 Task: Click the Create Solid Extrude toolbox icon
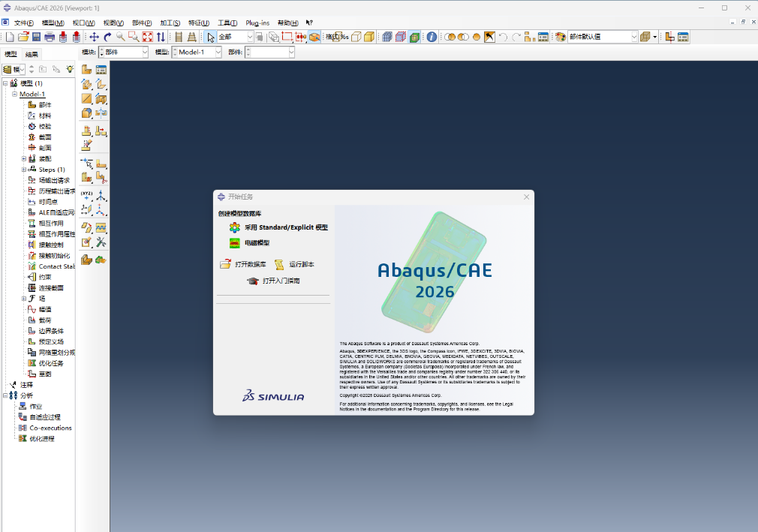click(86, 85)
